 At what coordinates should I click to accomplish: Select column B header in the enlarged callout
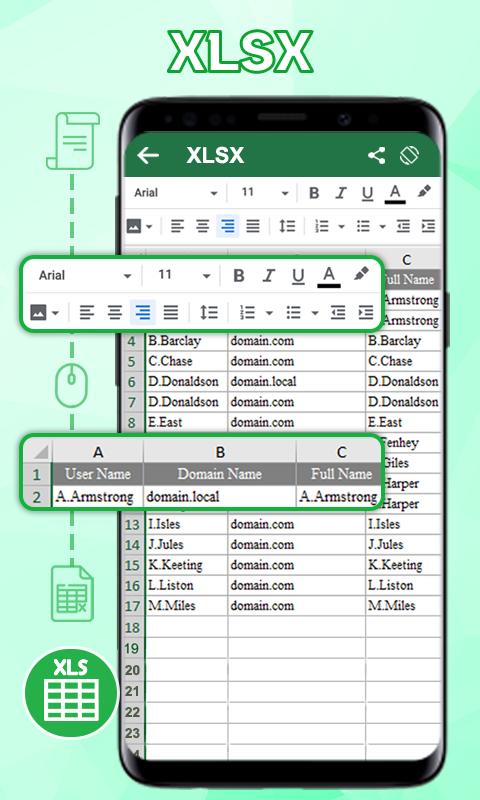coord(220,452)
